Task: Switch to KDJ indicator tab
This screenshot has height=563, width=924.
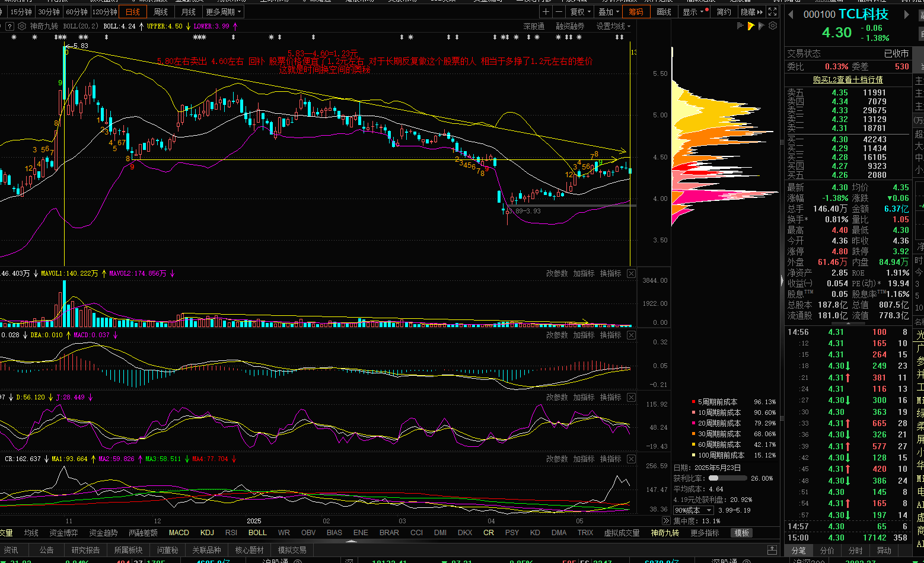Action: (x=207, y=533)
